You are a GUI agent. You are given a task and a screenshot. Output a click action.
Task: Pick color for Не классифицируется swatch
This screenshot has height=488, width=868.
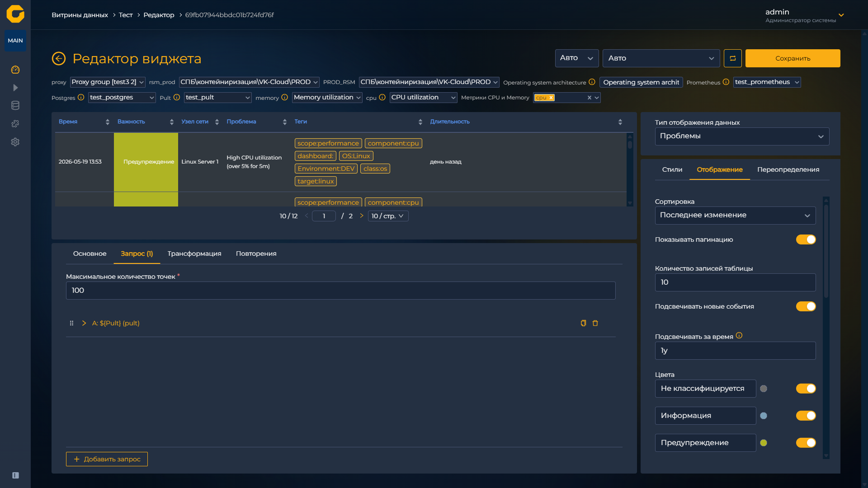(x=764, y=389)
